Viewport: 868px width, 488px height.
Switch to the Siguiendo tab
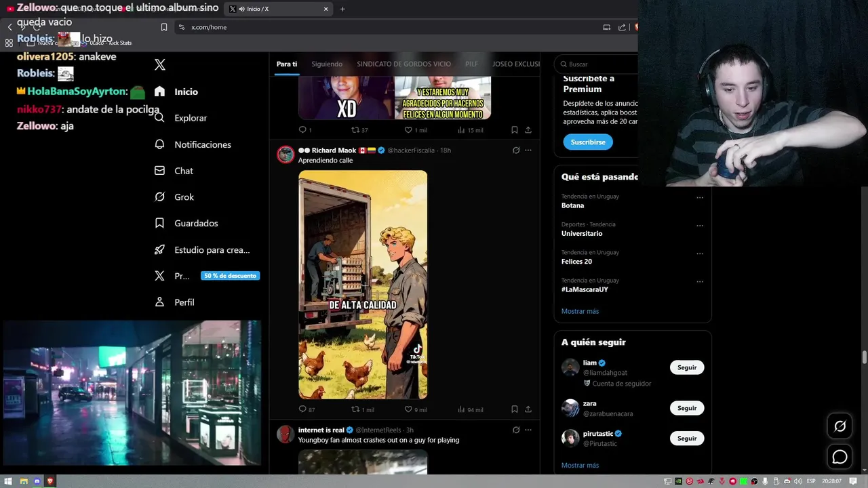327,64
